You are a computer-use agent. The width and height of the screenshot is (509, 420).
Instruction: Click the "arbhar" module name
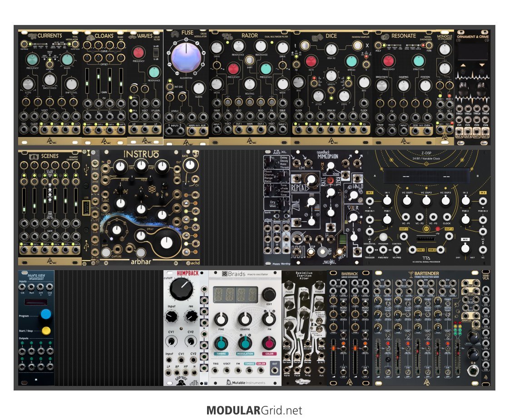(141, 261)
